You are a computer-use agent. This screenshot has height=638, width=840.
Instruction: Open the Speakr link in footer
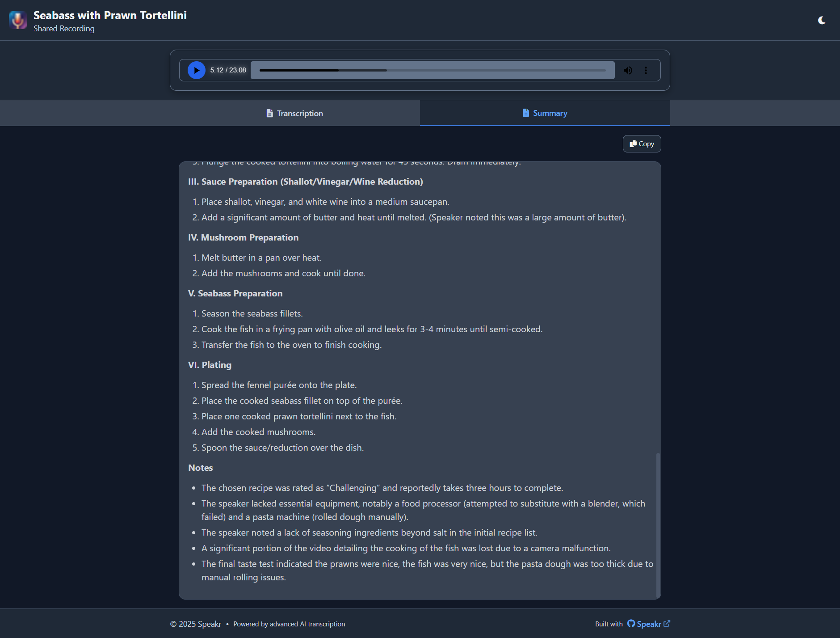pos(649,624)
